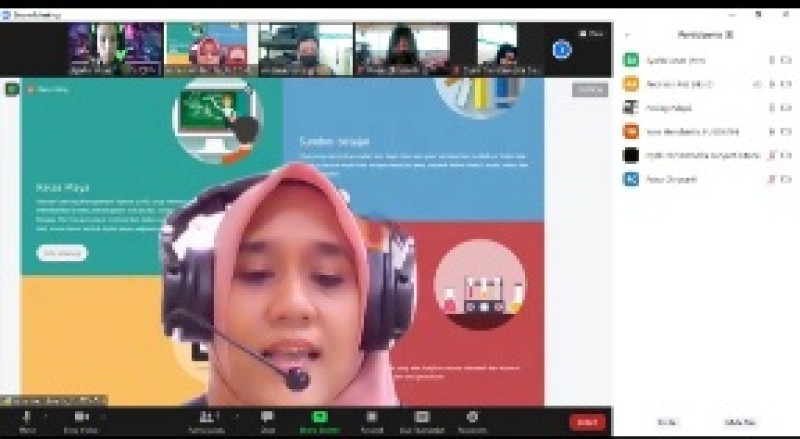The image size is (800, 439).
Task: Toggle camera of green-avatar participant
Action: (x=786, y=60)
